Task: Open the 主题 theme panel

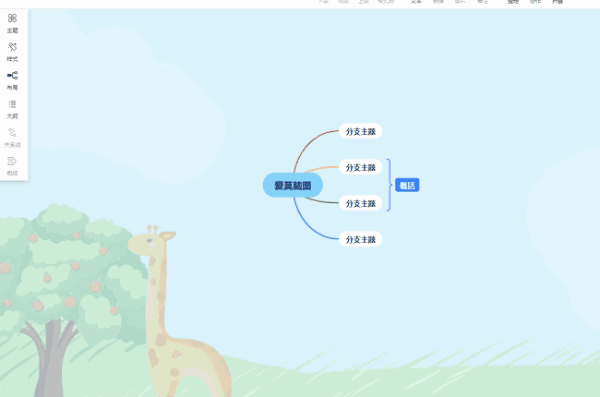Action: 12,23
